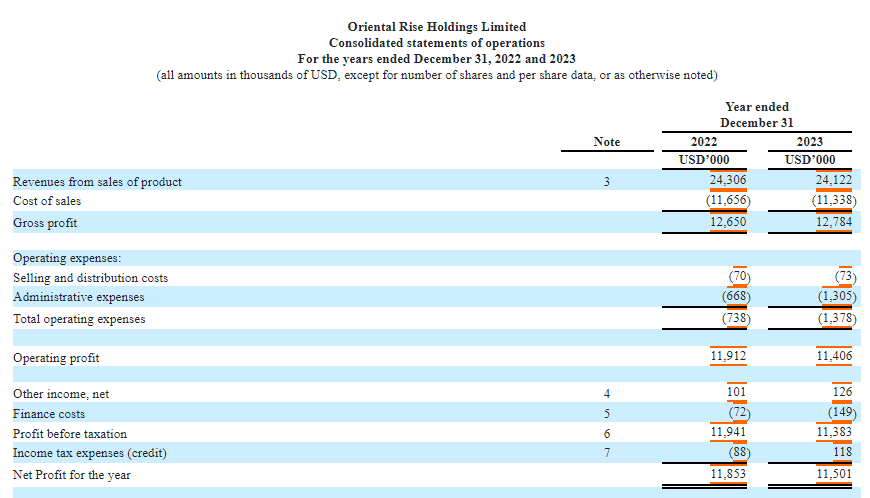Click the 'Note' column header
Screen dimensions: 870x498
point(606,141)
